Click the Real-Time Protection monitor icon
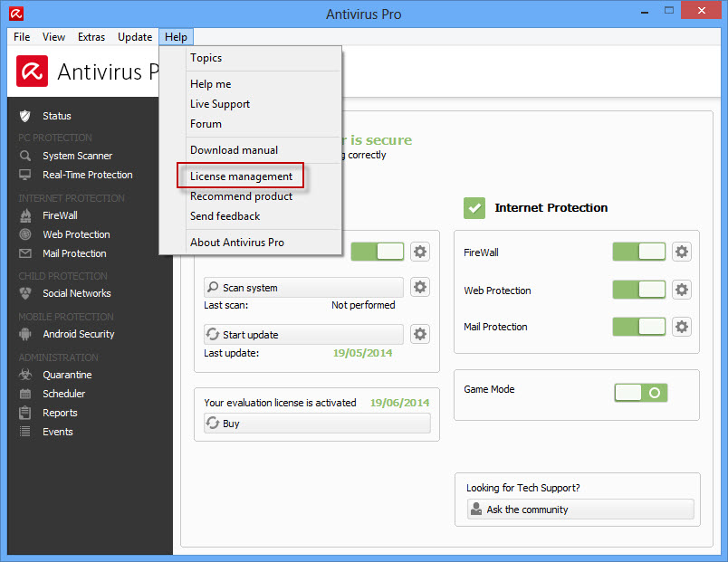The width and height of the screenshot is (728, 562). (25, 175)
